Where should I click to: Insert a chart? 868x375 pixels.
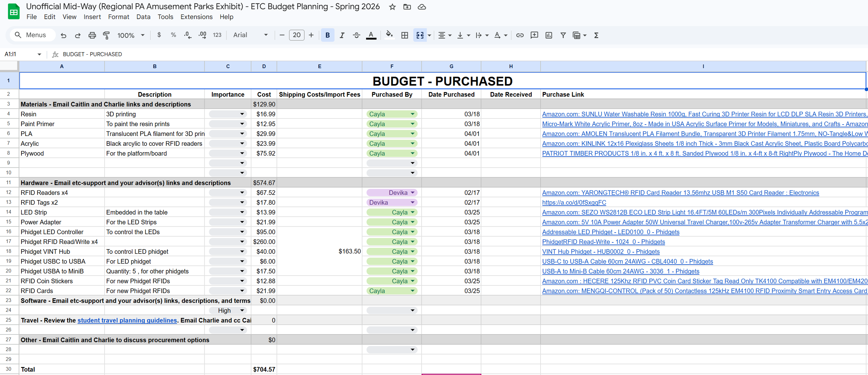point(549,35)
